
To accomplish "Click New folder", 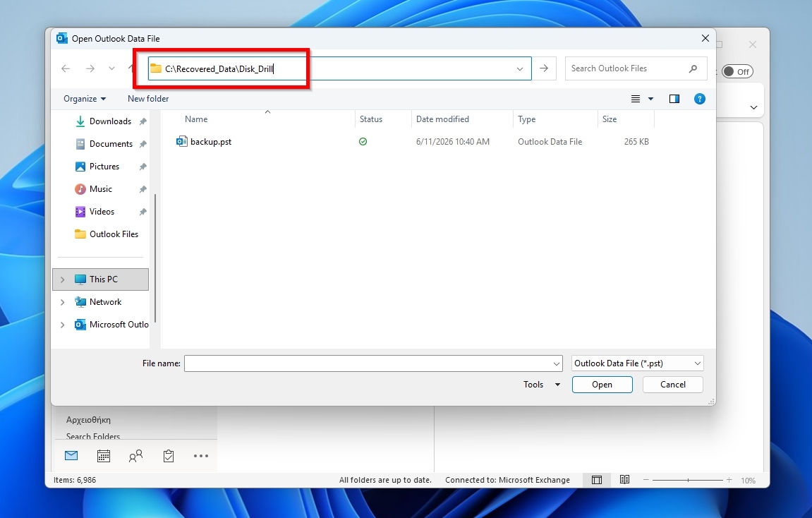I will tap(148, 98).
